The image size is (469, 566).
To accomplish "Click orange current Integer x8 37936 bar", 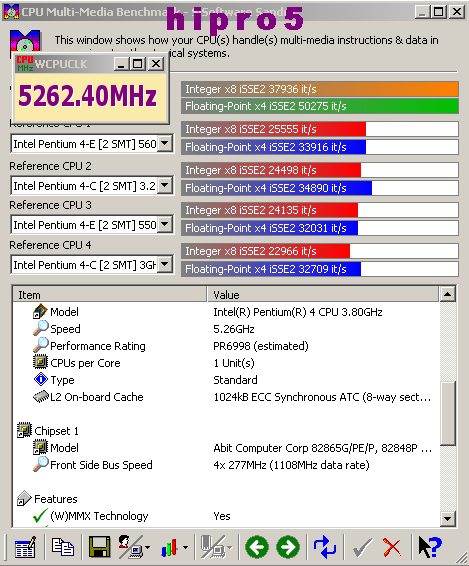I will (320, 89).
